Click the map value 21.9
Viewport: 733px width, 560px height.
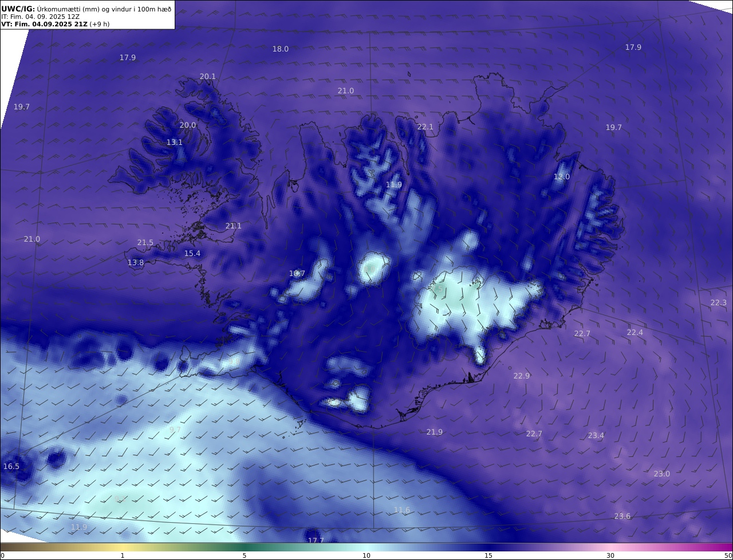(x=435, y=432)
